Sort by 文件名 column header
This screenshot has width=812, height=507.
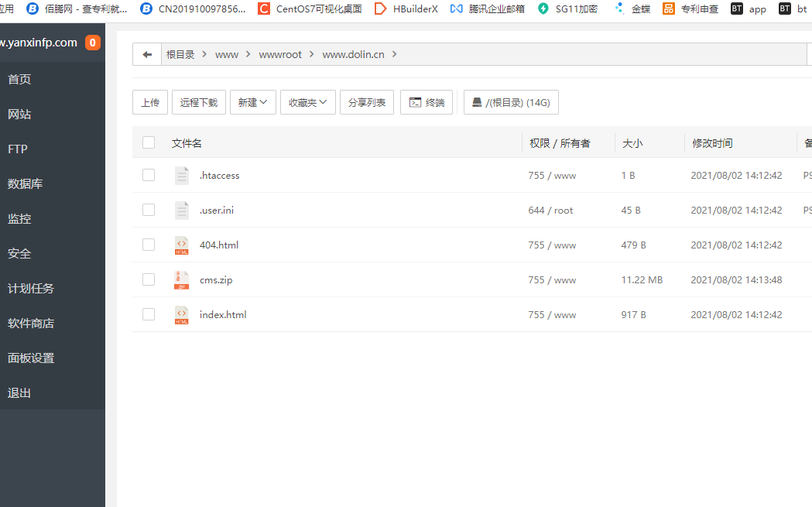point(187,143)
